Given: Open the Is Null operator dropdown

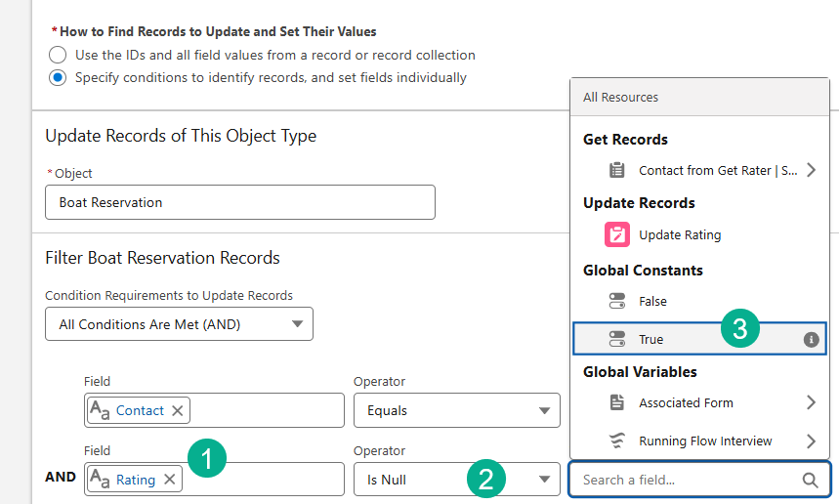Looking at the screenshot, I should coord(457,479).
